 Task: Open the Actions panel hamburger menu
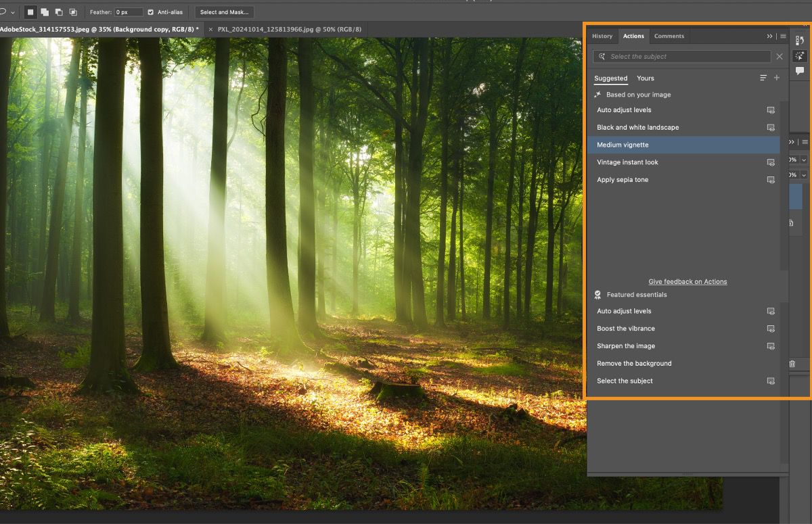point(783,36)
